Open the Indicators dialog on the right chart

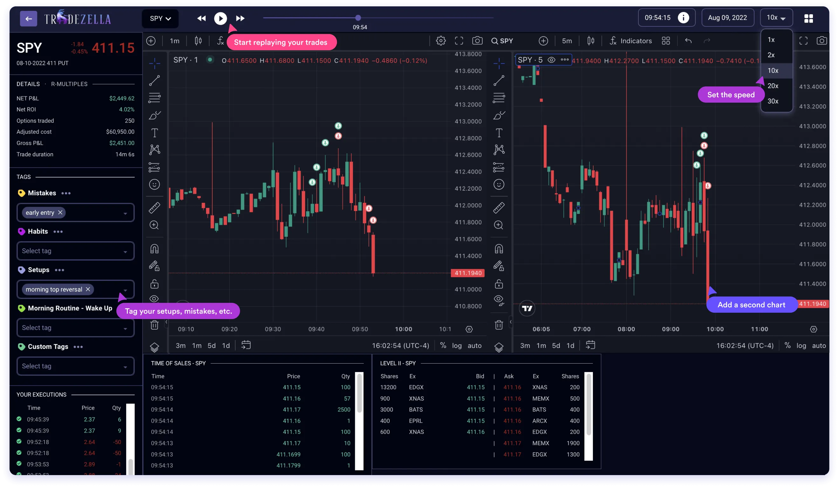click(x=631, y=40)
